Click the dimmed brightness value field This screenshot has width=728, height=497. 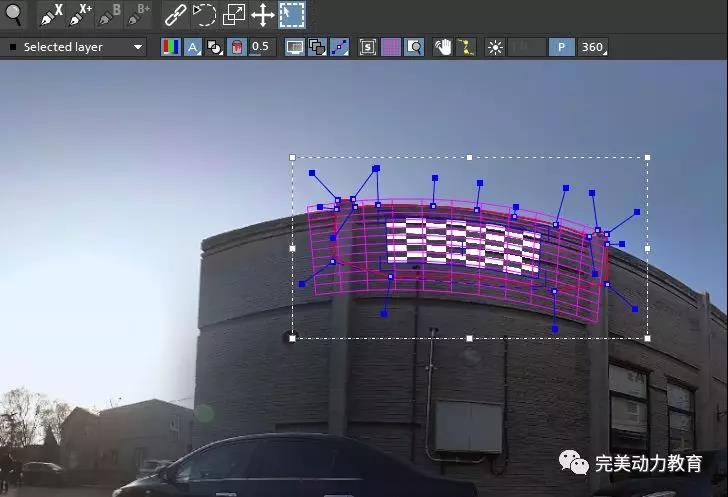tap(526, 47)
